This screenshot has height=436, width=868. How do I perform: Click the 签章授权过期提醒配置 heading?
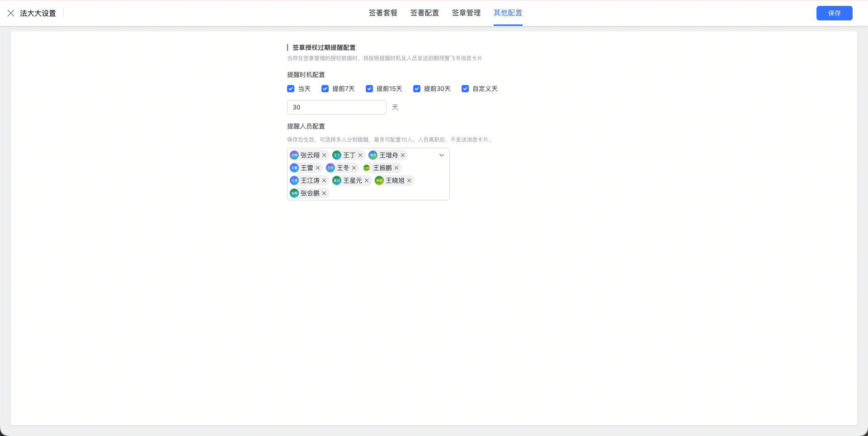coord(324,47)
